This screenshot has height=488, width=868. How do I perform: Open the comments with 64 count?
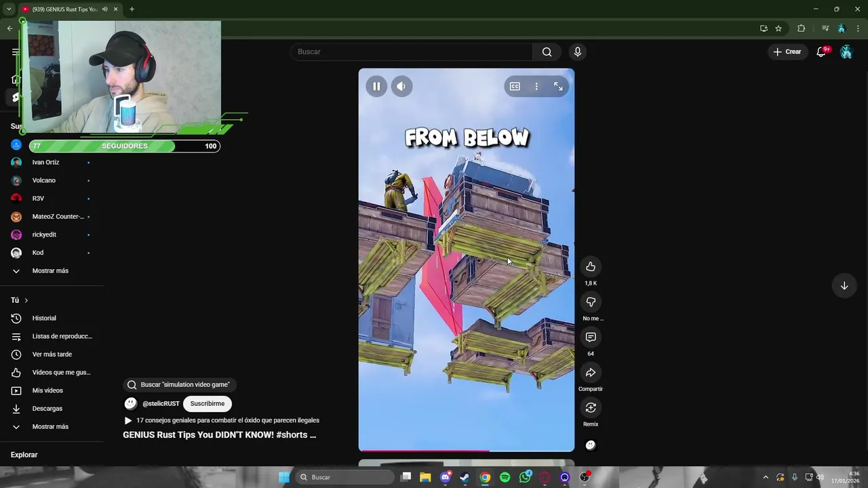pos(591,337)
